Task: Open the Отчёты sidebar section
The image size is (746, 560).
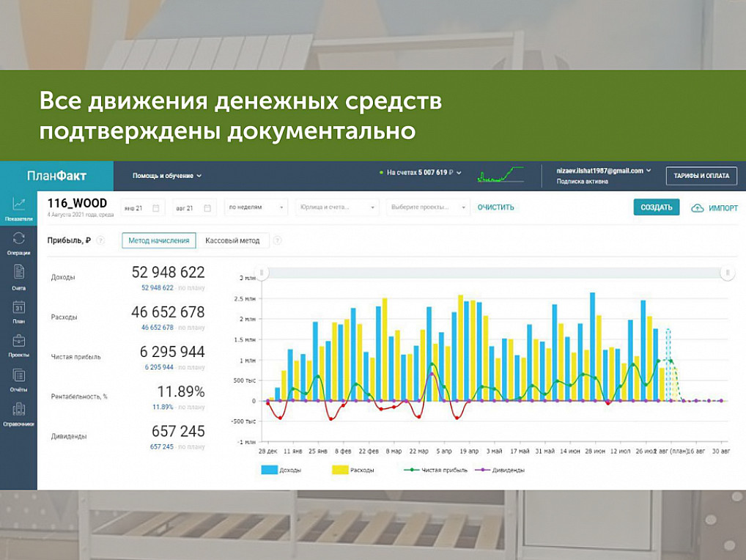Action: (18, 380)
